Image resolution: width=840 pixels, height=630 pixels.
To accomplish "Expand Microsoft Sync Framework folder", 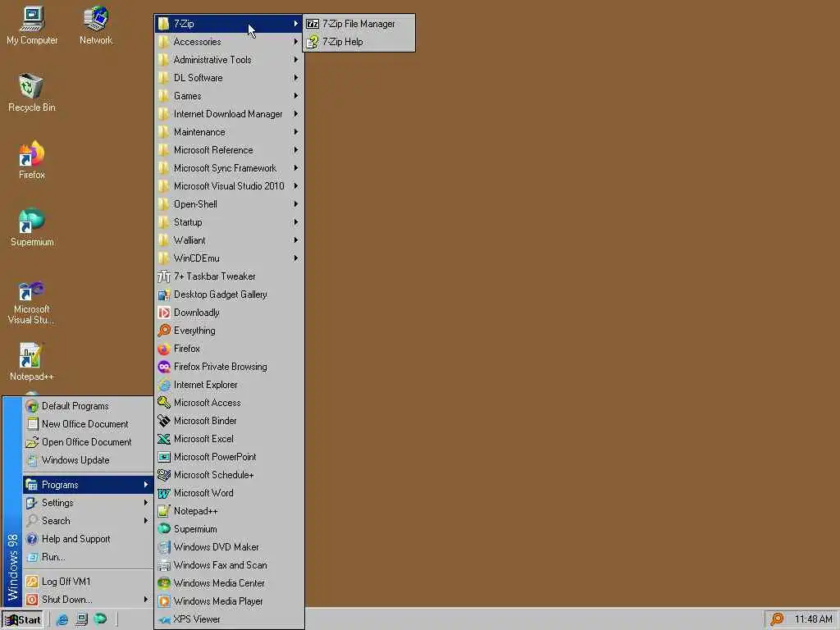I will coord(229,168).
